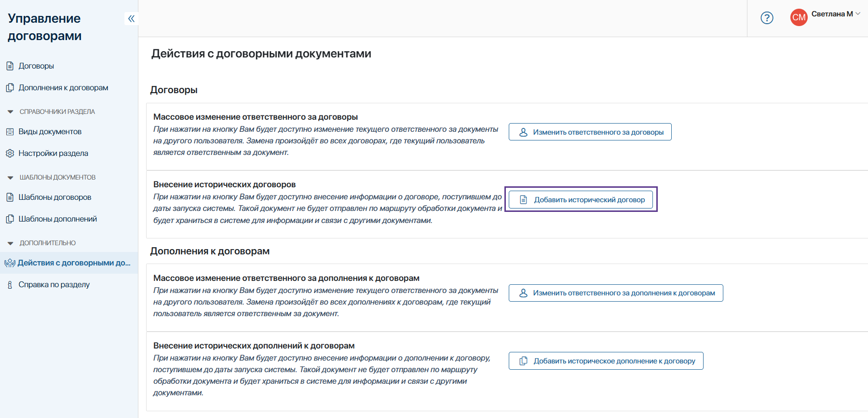Click the Шаблоны дополнений copy icon
868x418 pixels.
click(x=10, y=219)
